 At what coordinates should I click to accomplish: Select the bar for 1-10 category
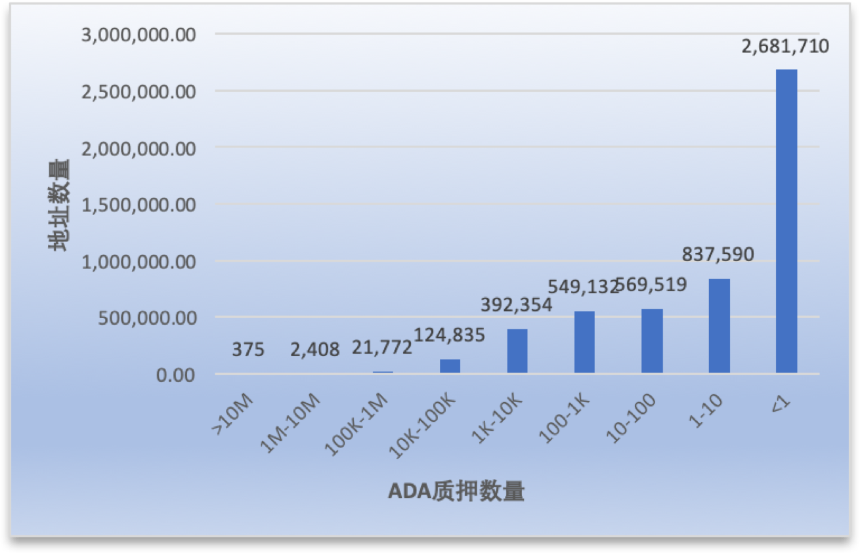(x=719, y=326)
